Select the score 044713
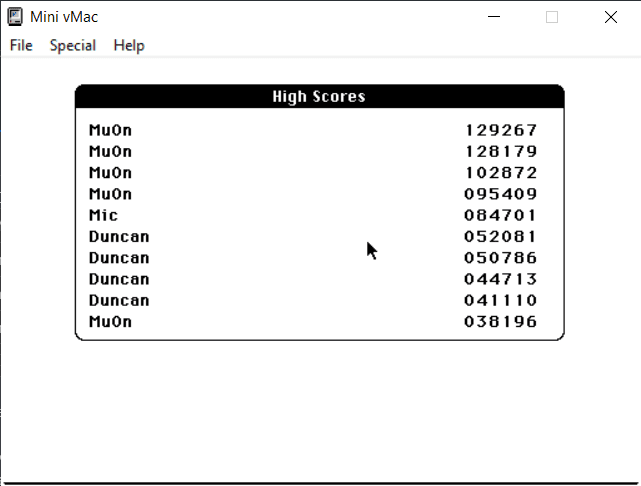The width and height of the screenshot is (641, 486). tap(500, 279)
